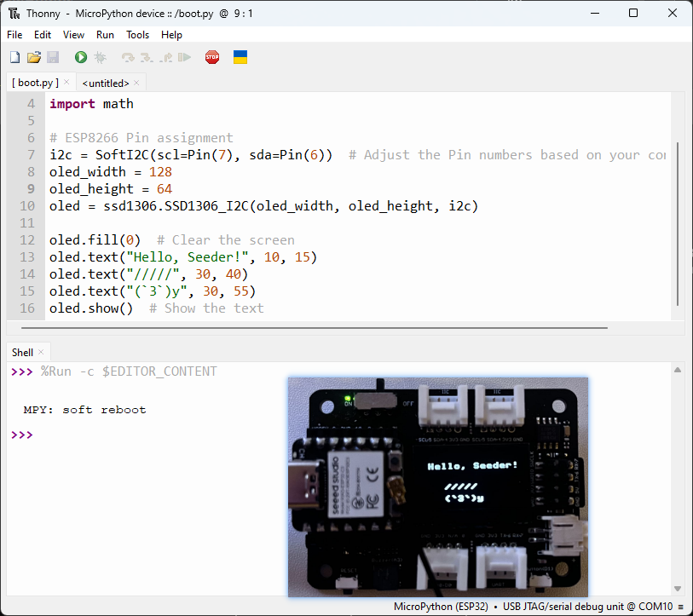The width and height of the screenshot is (693, 616).
Task: Click the oled.text "/////" line
Action: (x=148, y=274)
